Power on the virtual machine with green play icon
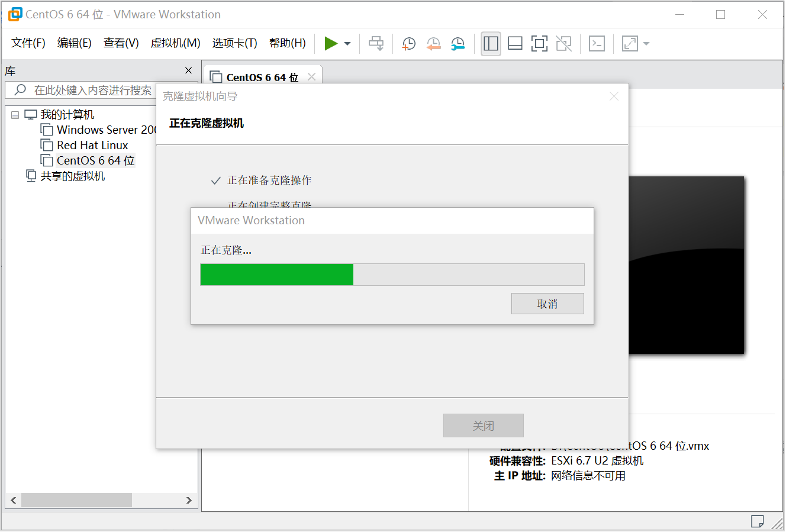Image resolution: width=786 pixels, height=532 pixels. [331, 43]
